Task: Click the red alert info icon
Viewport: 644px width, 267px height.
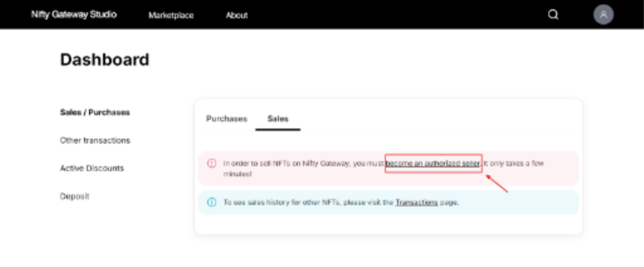Action: click(212, 163)
